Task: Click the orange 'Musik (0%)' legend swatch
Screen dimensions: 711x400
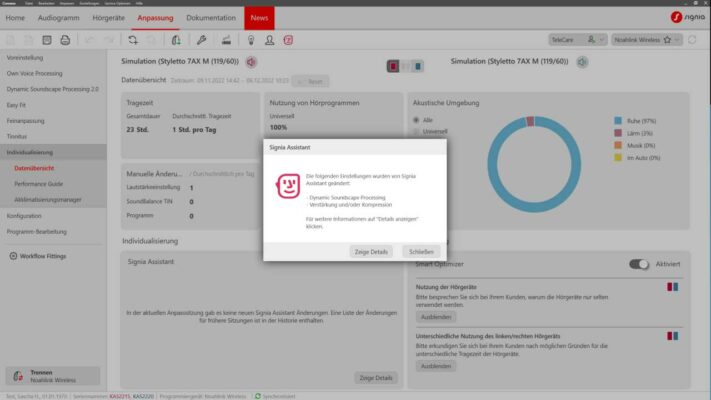Action: click(x=618, y=145)
